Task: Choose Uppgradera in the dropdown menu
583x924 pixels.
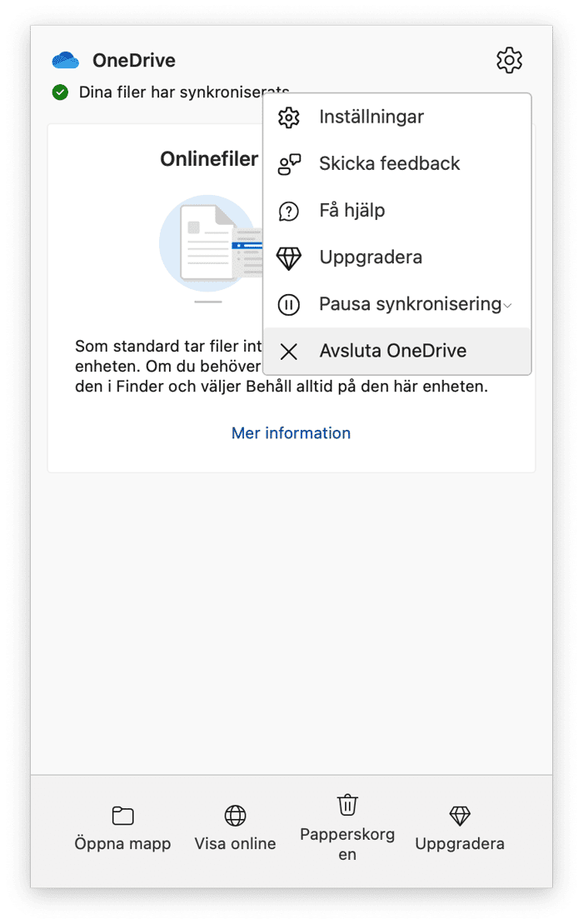Action: [x=397, y=257]
